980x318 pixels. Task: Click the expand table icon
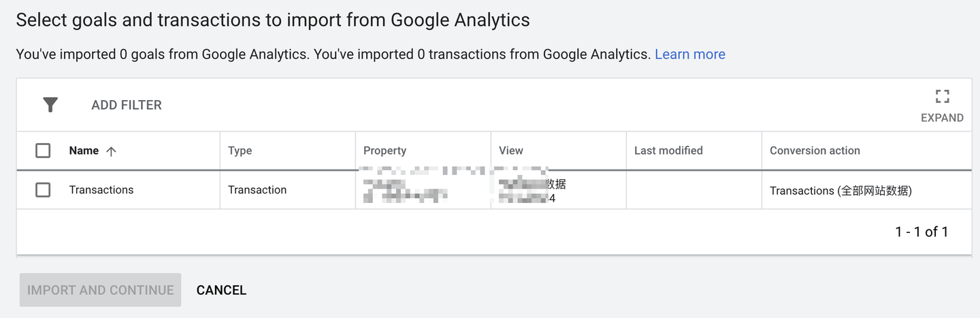pyautogui.click(x=942, y=96)
